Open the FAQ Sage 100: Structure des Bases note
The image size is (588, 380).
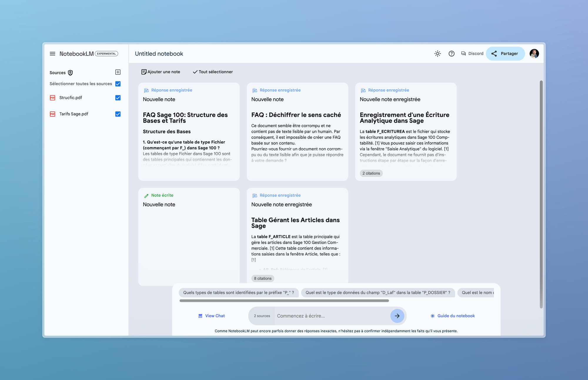coord(189,132)
